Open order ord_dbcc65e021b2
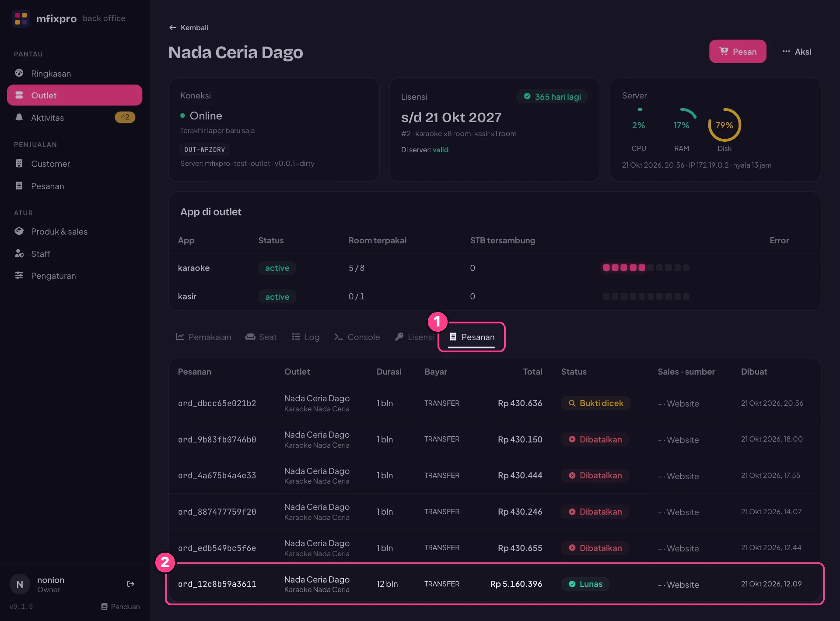The height and width of the screenshot is (621, 840). (494, 403)
